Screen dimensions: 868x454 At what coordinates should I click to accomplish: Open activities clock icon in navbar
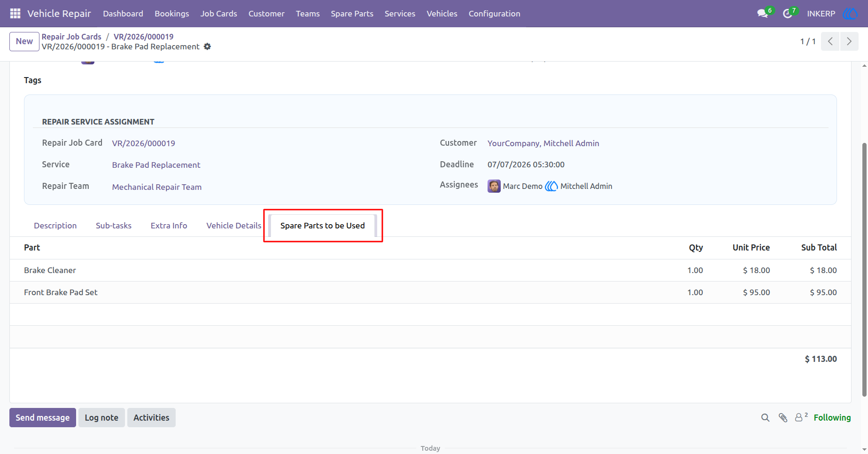coord(788,14)
